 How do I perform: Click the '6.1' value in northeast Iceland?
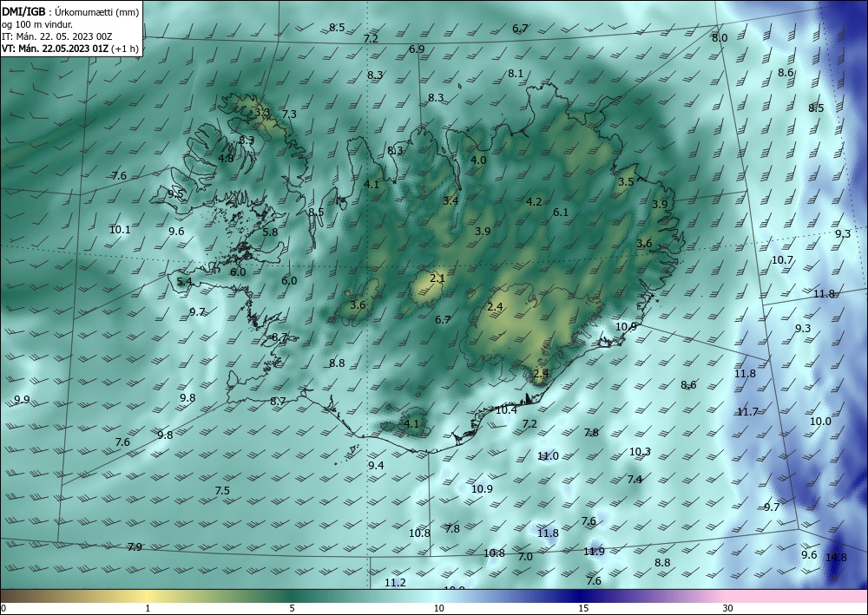pyautogui.click(x=561, y=213)
